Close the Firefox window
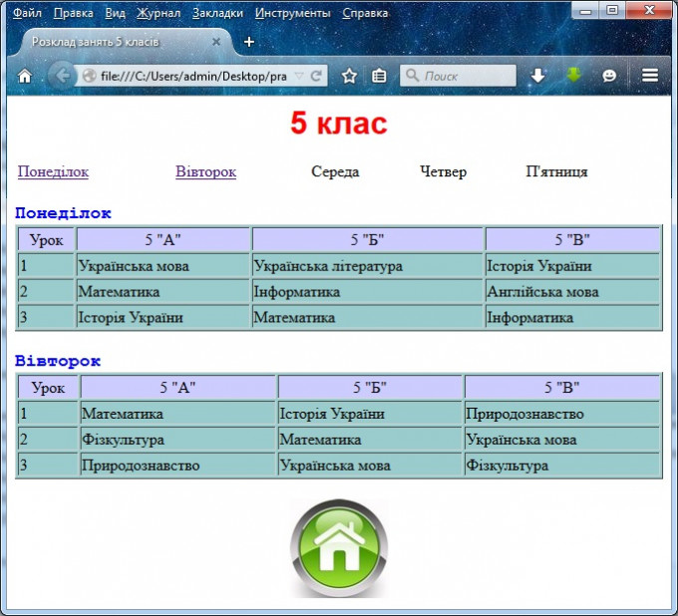Screen dimensions: 678x616 [649, 10]
